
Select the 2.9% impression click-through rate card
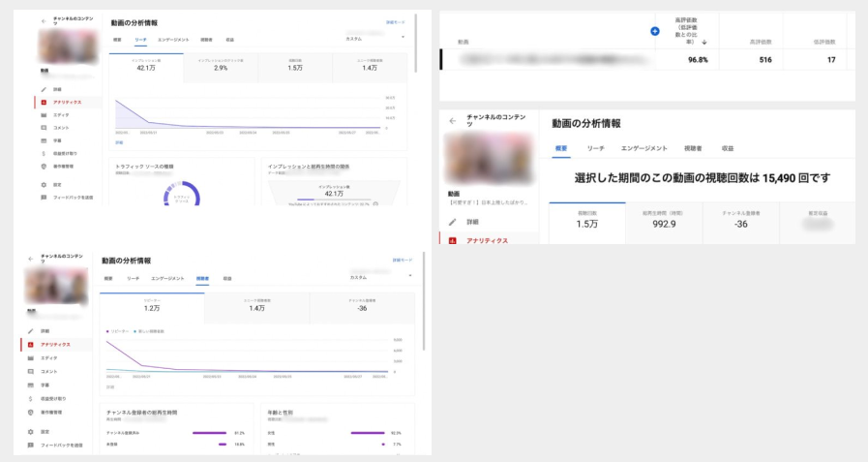click(221, 66)
